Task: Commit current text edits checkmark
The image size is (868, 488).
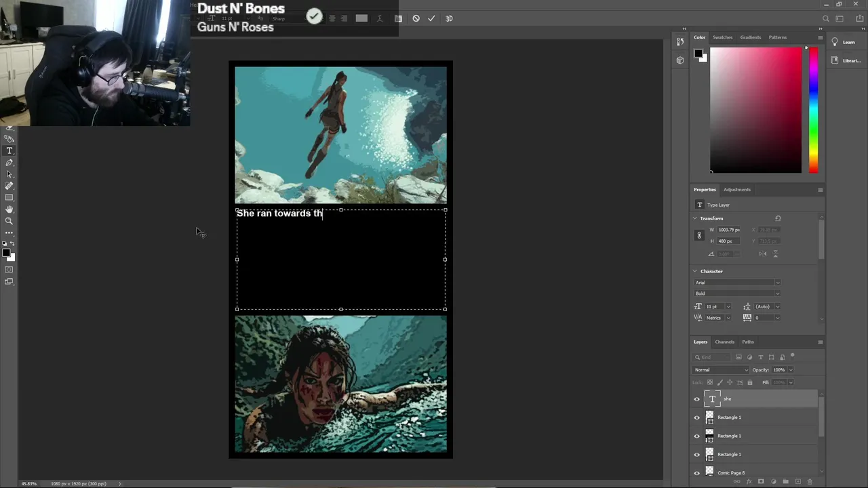Action: pos(431,18)
